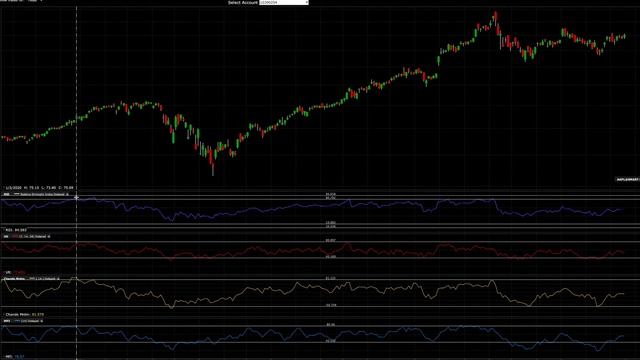Click the Relative Strength Index settings text
Image resolution: width=640 pixels, height=360 pixels.
pos(42,194)
